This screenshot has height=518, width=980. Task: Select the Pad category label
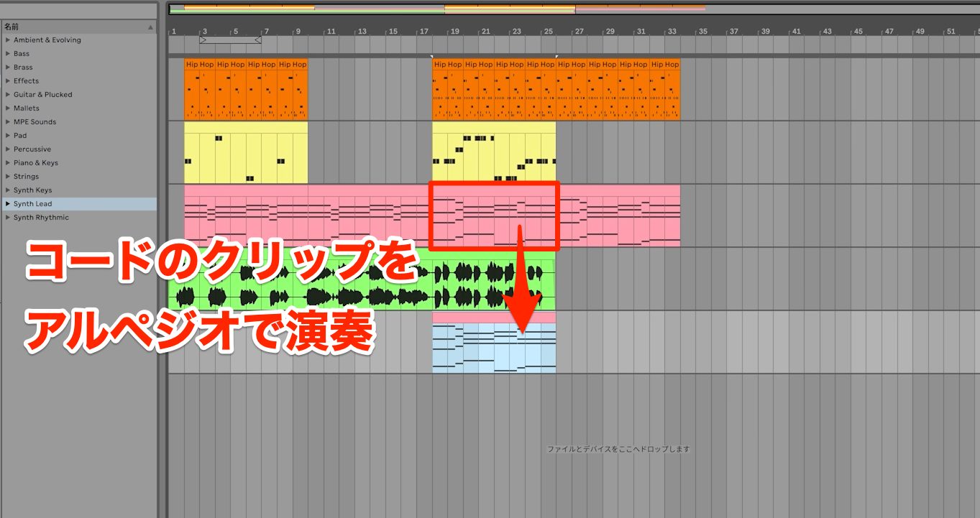(x=20, y=136)
